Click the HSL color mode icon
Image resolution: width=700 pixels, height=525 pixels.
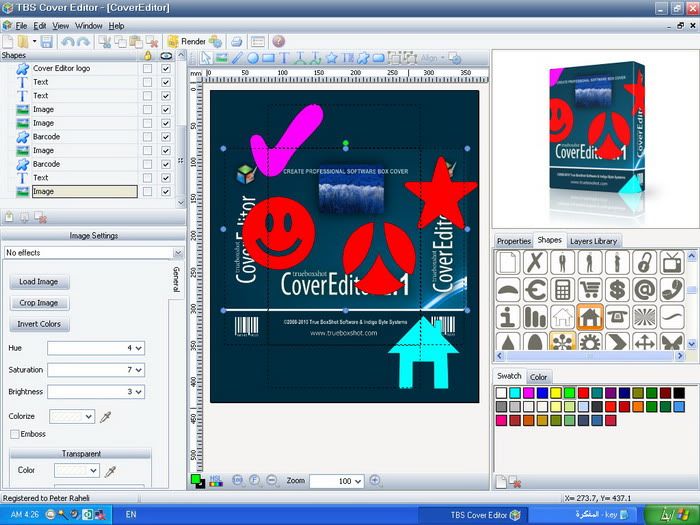[x=216, y=481]
